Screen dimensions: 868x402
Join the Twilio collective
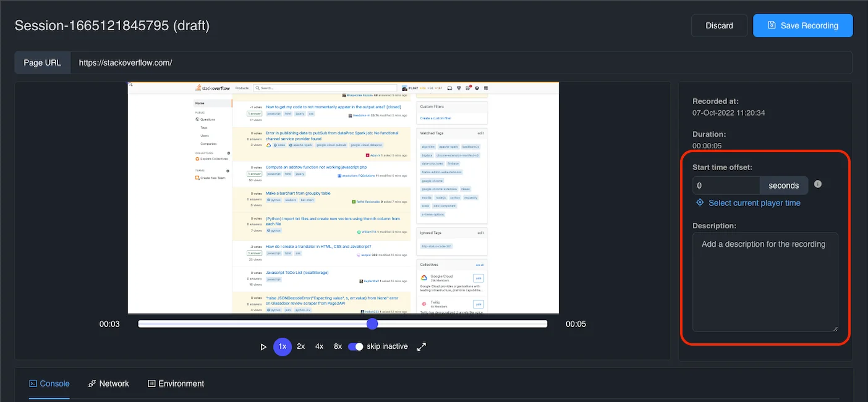(x=479, y=304)
